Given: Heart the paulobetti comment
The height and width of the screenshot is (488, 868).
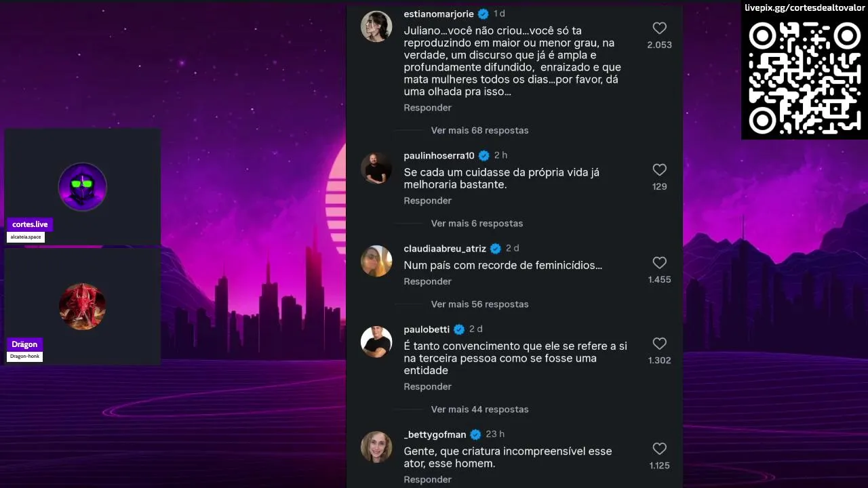Looking at the screenshot, I should [659, 344].
